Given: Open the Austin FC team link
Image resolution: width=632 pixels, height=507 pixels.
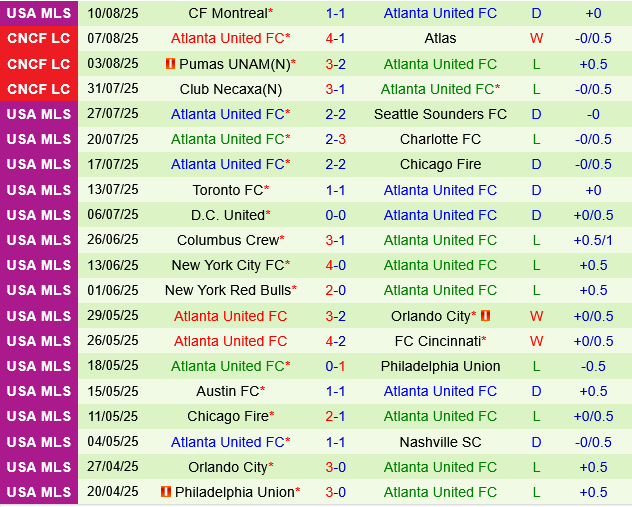Looking at the screenshot, I should (228, 391).
